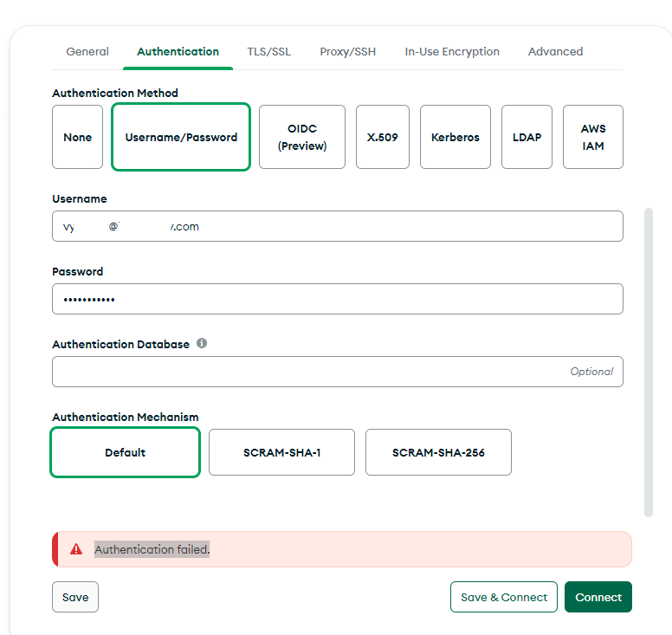This screenshot has width=672, height=635.
Task: Go to In-Use Encryption tab
Action: pyautogui.click(x=452, y=52)
